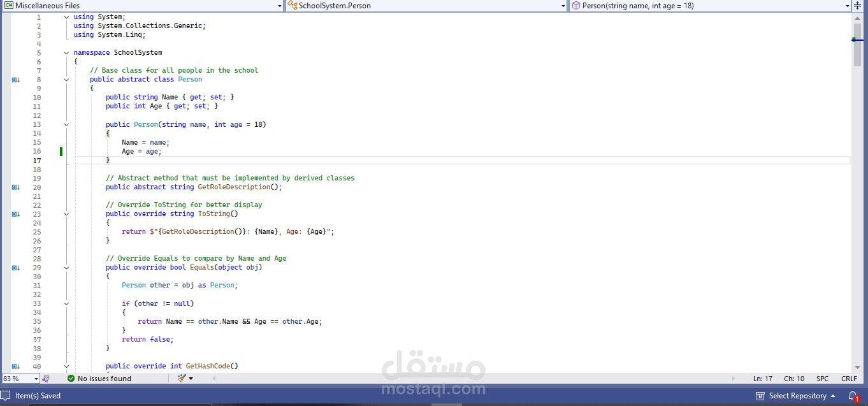Viewport: 868px width, 406px height.
Task: Click the 'using System.Linq;' line
Action: coord(110,35)
